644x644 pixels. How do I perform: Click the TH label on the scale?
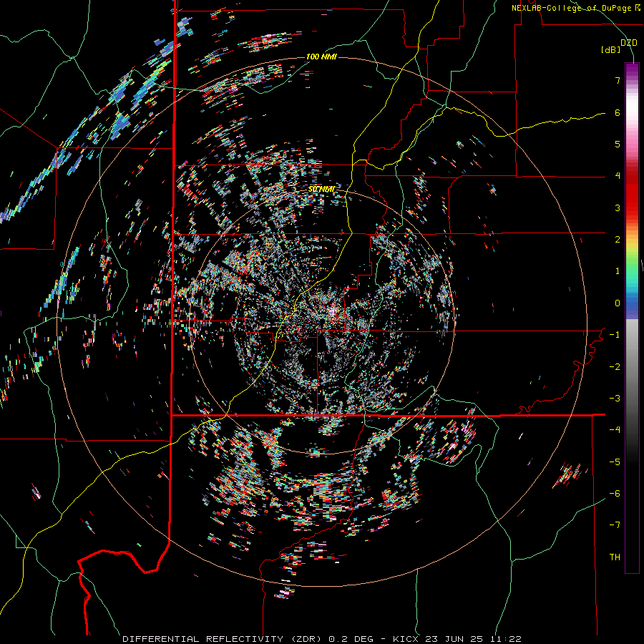point(615,557)
